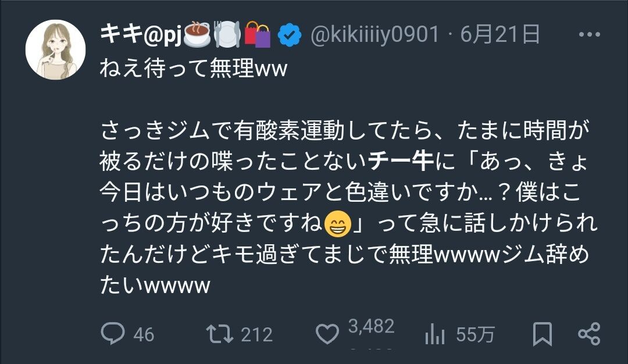Viewport: 628px width, 364px height.
Task: Bookmark this tweet
Action: pyautogui.click(x=542, y=334)
